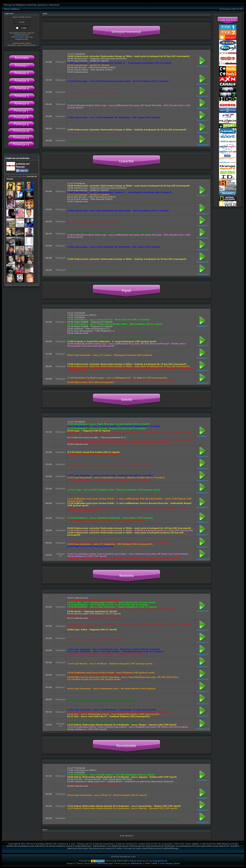The width and height of the screenshot is (246, 868).
Task: Select Polwizja 4 in the side menu
Action: tap(22, 88)
